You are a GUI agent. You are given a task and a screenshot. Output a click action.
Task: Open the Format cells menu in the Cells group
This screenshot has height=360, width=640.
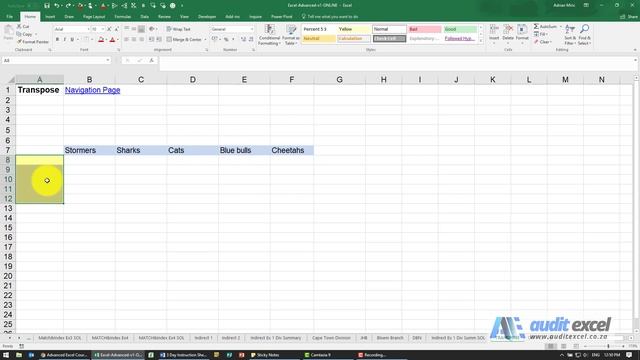[522, 34]
